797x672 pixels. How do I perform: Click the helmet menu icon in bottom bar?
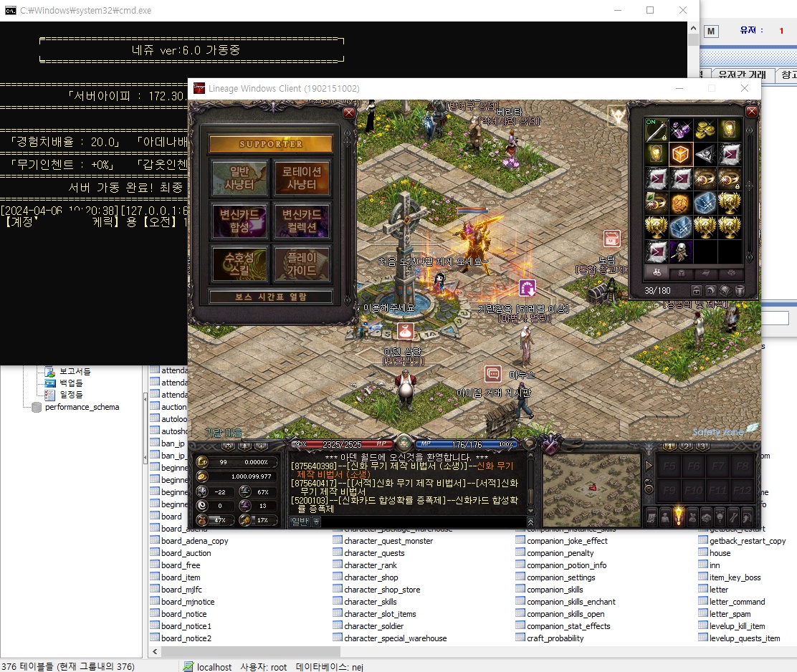[x=747, y=517]
